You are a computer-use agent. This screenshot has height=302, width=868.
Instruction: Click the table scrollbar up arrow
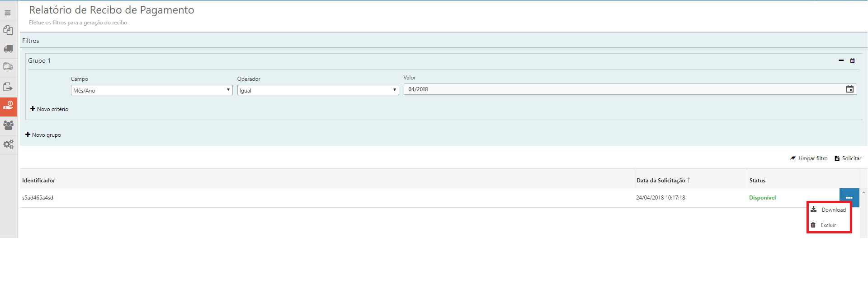pos(863,192)
